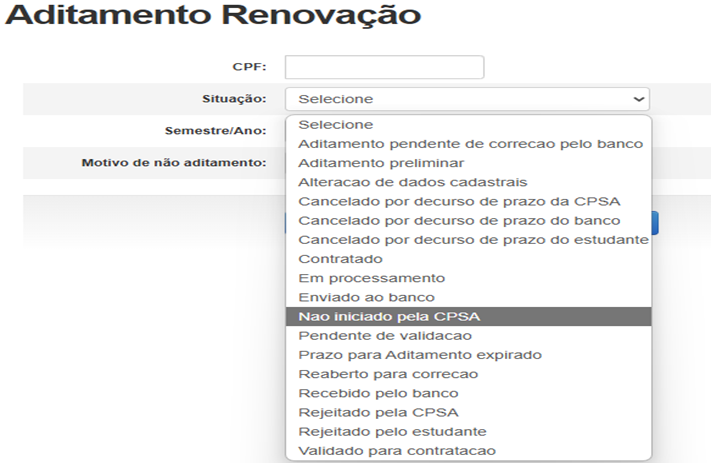Click the CPF input field
This screenshot has height=463, width=711.
pyautogui.click(x=384, y=67)
